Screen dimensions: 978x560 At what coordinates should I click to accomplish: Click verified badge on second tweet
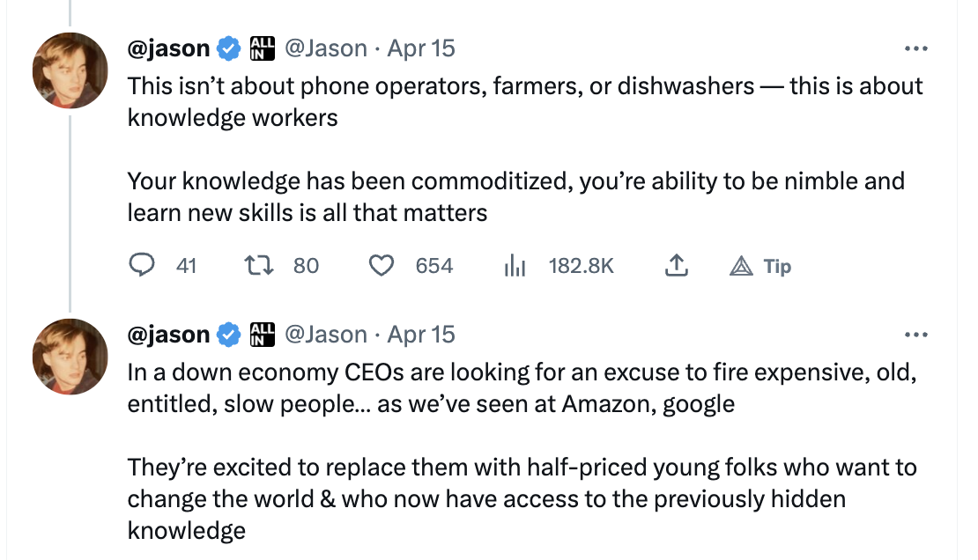pos(229,335)
